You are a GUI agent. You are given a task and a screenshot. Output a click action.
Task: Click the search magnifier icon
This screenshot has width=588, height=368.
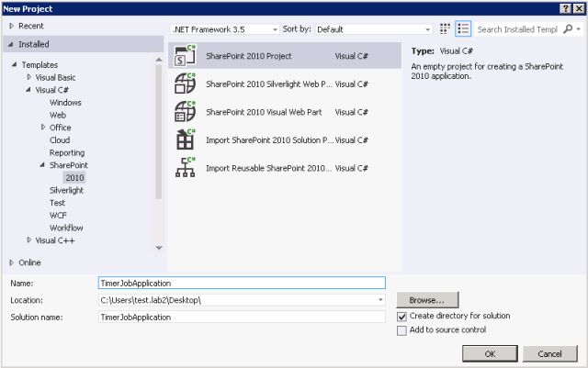point(568,28)
